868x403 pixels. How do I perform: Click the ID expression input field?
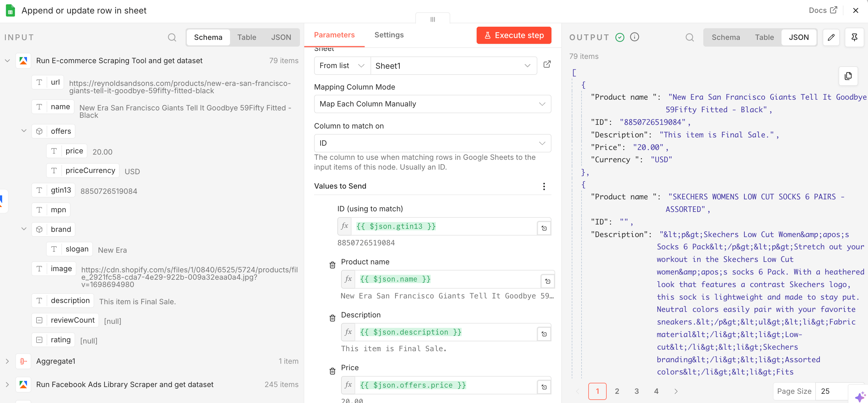pyautogui.click(x=443, y=226)
